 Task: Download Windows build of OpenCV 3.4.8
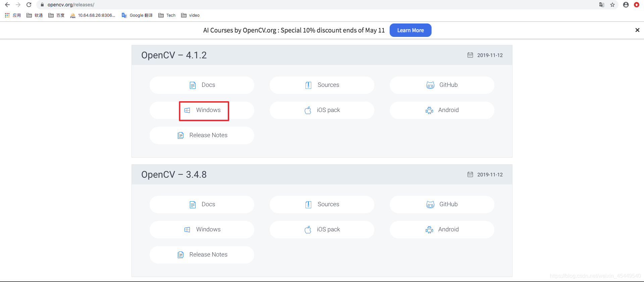202,230
